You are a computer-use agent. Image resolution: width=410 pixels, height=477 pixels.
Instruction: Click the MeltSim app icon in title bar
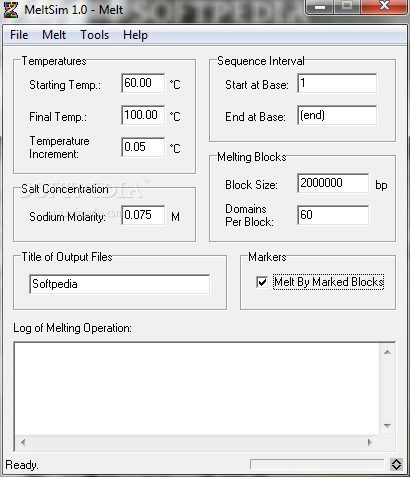tap(10, 9)
